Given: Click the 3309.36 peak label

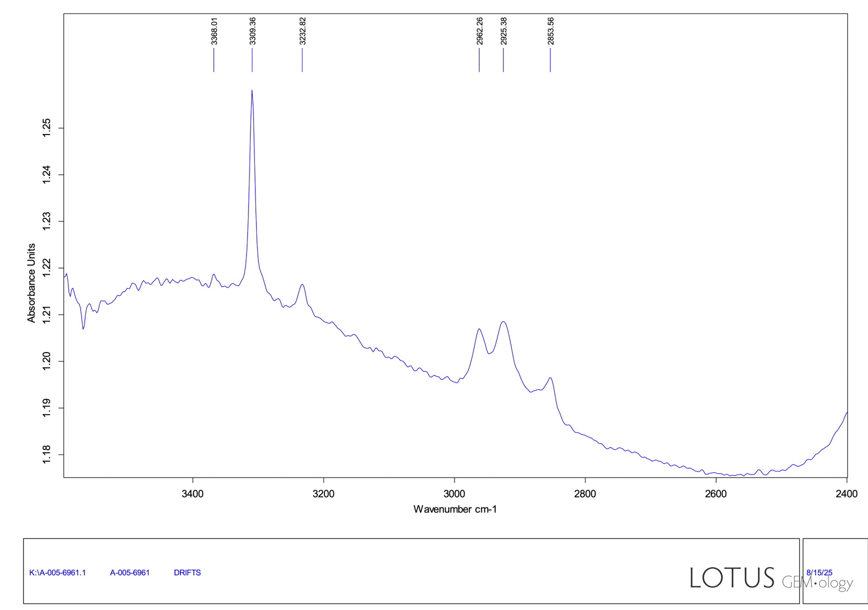Looking at the screenshot, I should point(252,31).
